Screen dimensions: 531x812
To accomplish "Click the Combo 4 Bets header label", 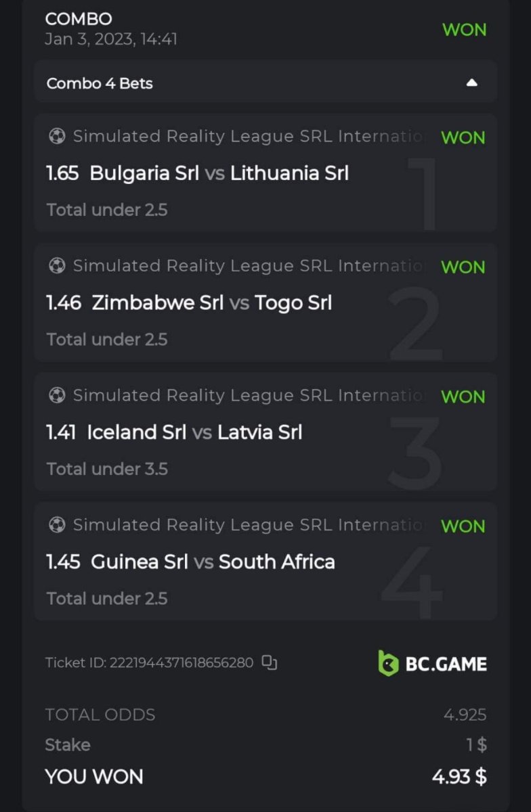I will (x=100, y=83).
